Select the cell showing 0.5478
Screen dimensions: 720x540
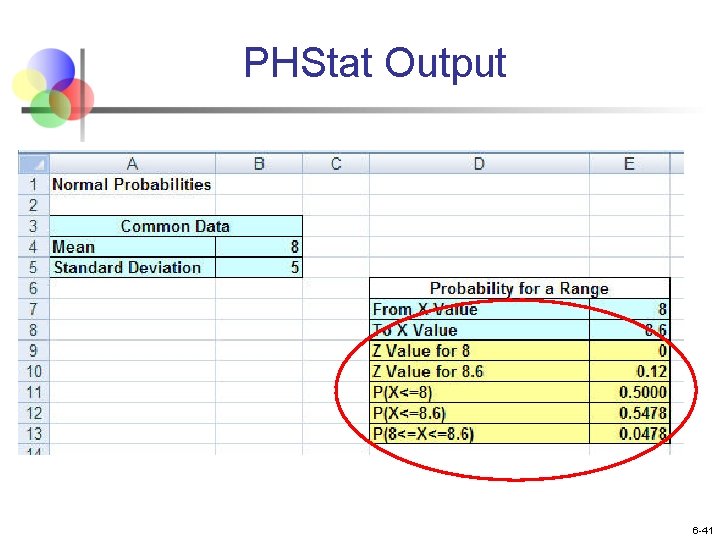[x=630, y=413]
